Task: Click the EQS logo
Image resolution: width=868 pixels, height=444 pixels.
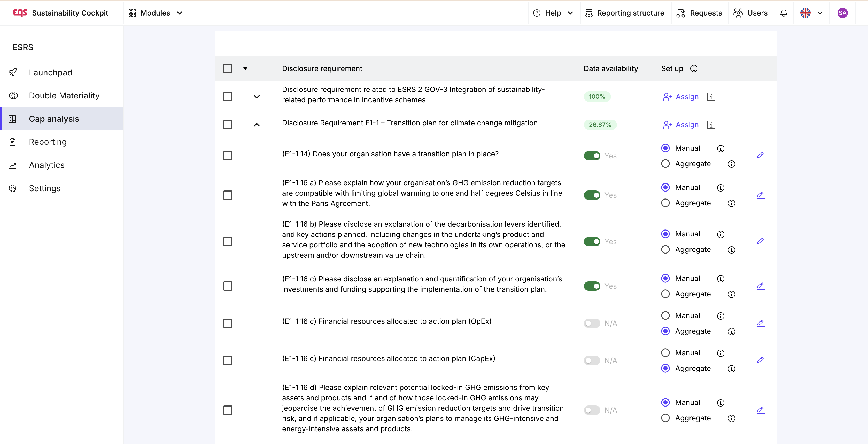Action: (20, 13)
